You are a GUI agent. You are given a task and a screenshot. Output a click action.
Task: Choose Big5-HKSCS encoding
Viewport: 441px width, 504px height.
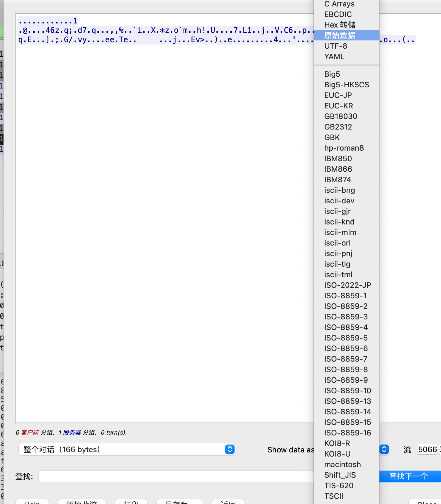[346, 85]
